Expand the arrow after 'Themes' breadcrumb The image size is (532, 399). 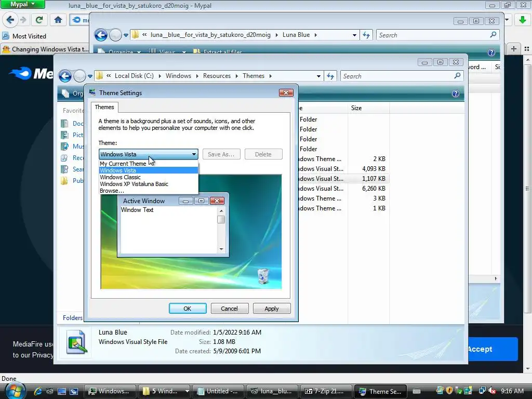click(x=270, y=76)
